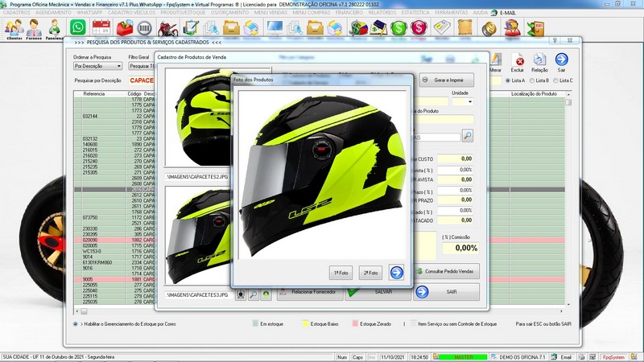Launch the WhatsApp green icon
644x362 pixels.
[x=77, y=27]
